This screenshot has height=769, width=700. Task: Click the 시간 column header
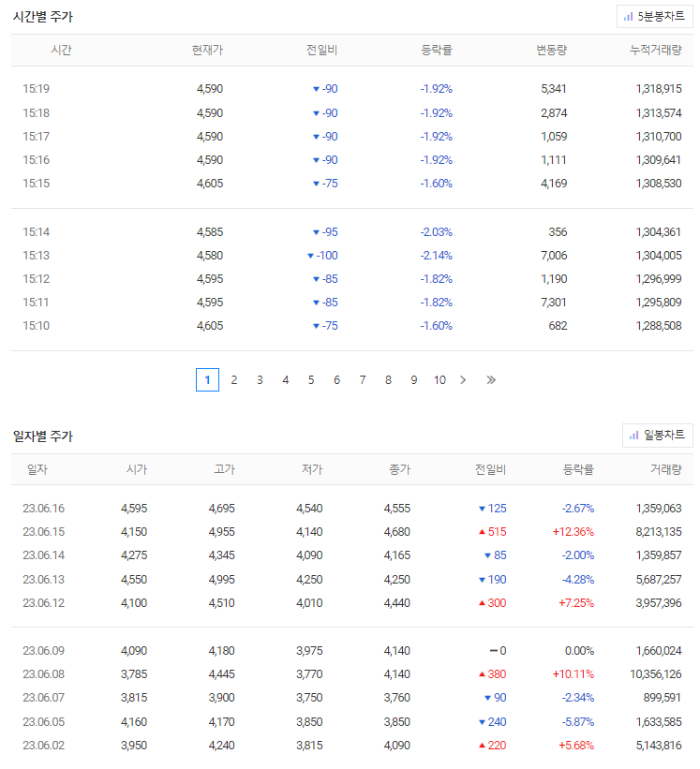tap(61, 50)
